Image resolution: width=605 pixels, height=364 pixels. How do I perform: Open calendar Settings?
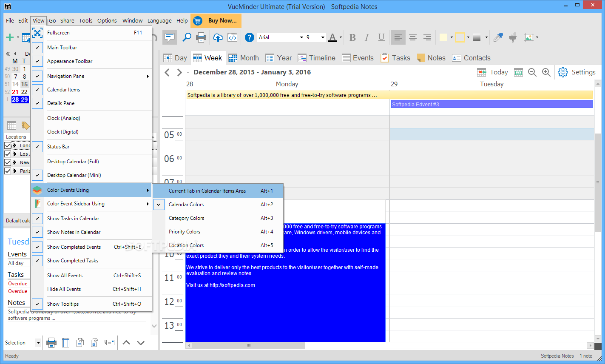click(x=577, y=72)
